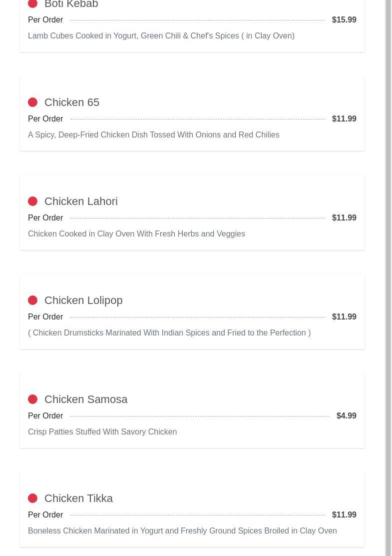Screen dimensions: 392x556
Task: Click the red dot beside Boti Kebab
Action: pos(33,4)
